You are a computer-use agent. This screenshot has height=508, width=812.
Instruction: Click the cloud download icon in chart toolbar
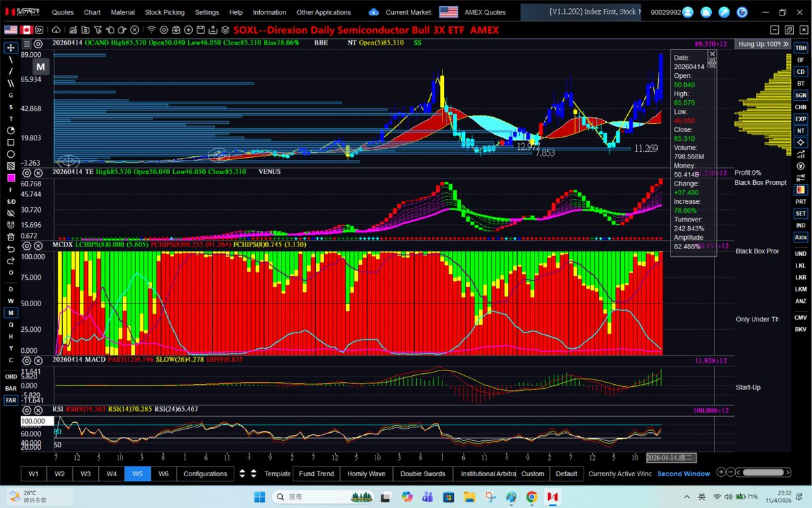[x=56, y=30]
